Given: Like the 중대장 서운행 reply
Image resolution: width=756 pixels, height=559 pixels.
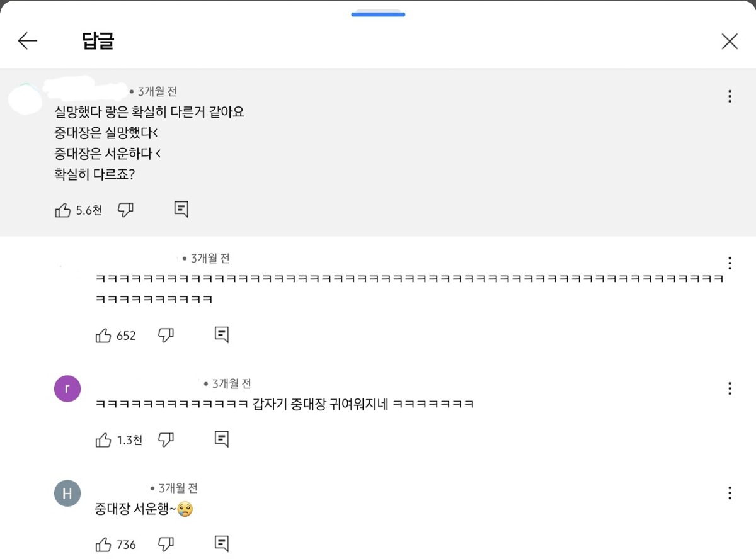Looking at the screenshot, I should click(x=103, y=545).
